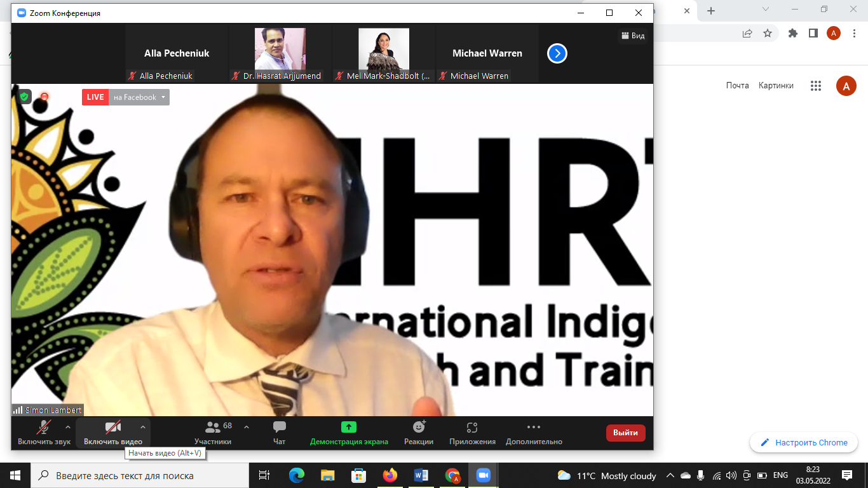
Task: Click the Настроить Chrome button
Action: tap(804, 442)
